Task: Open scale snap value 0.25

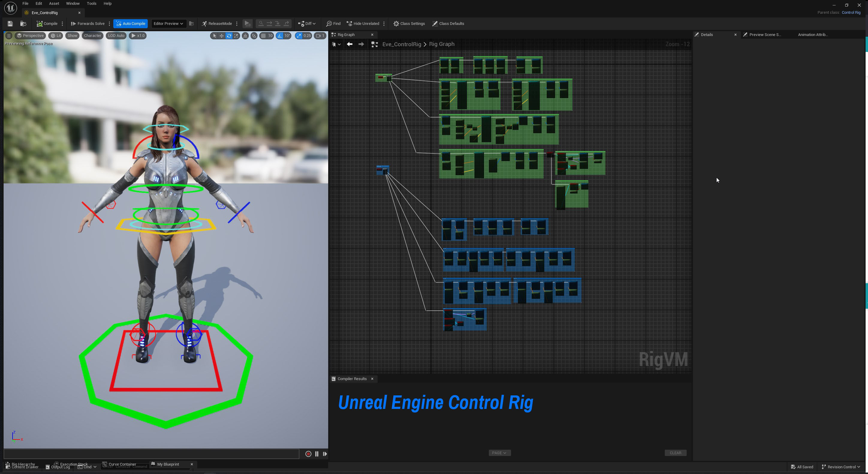Action: point(307,35)
